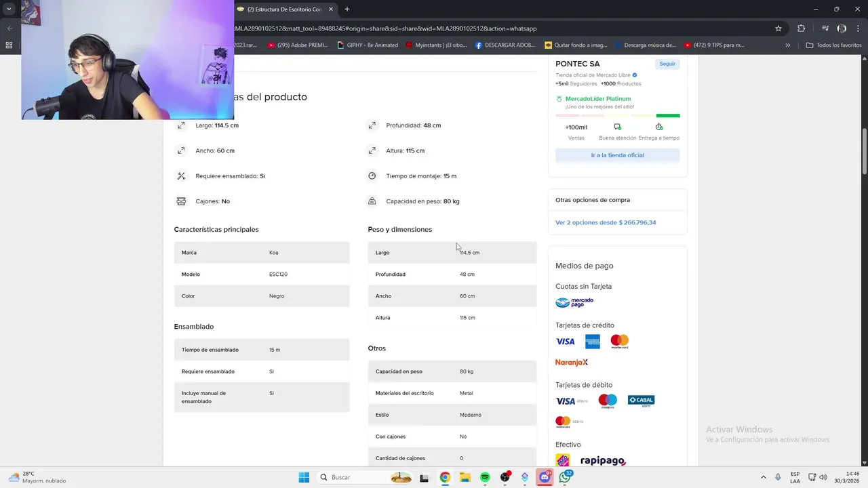Open the Myinstants bookmark
The width and height of the screenshot is (868, 488).
(x=436, y=45)
